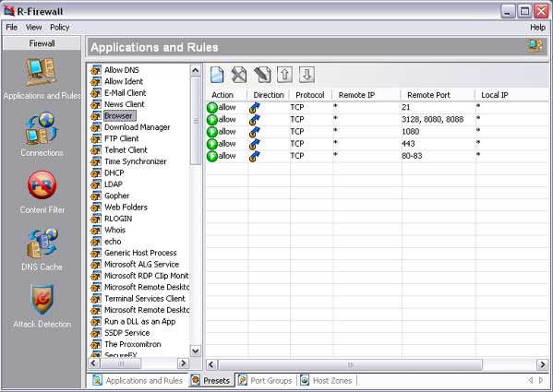Select the Whois preset

114,230
